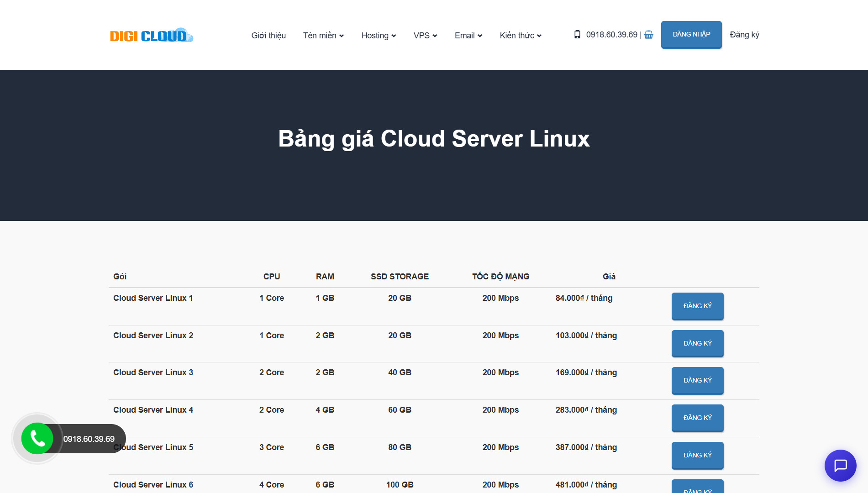Click the 84.000đ / tháng price
Screen dimensions: 868x493
[x=584, y=298]
